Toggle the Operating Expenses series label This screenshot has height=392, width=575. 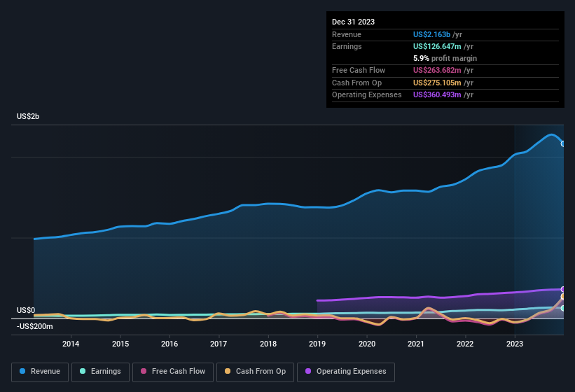coord(351,372)
